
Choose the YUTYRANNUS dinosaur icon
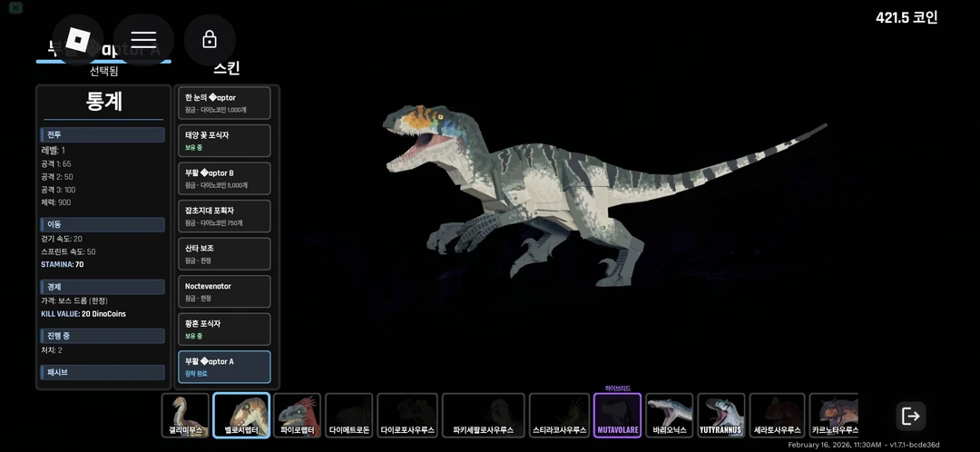point(721,416)
